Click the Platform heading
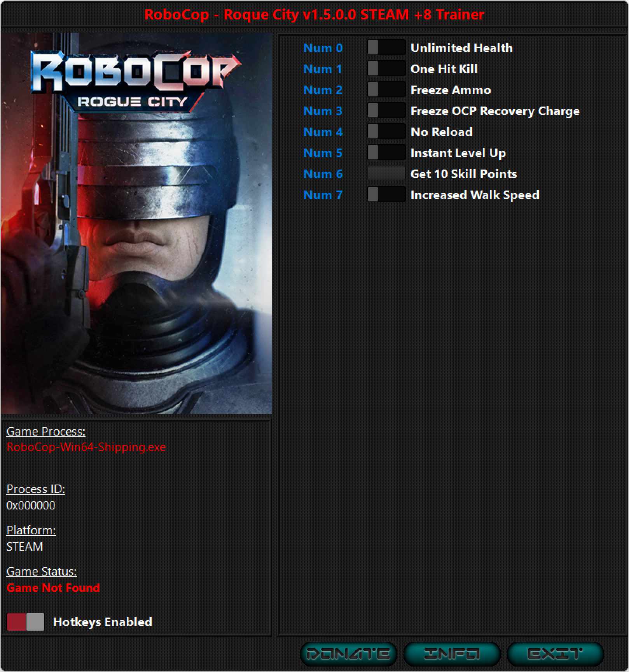 coord(31,530)
